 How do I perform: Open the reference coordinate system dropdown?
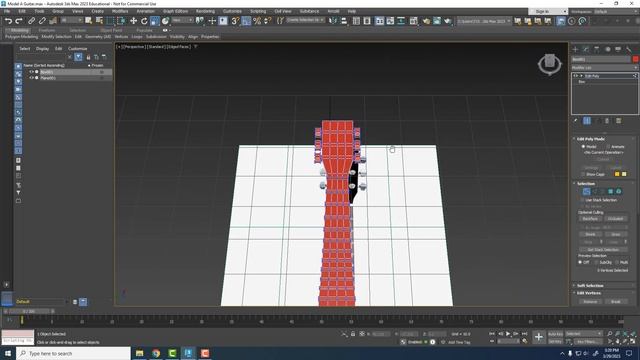pos(182,20)
